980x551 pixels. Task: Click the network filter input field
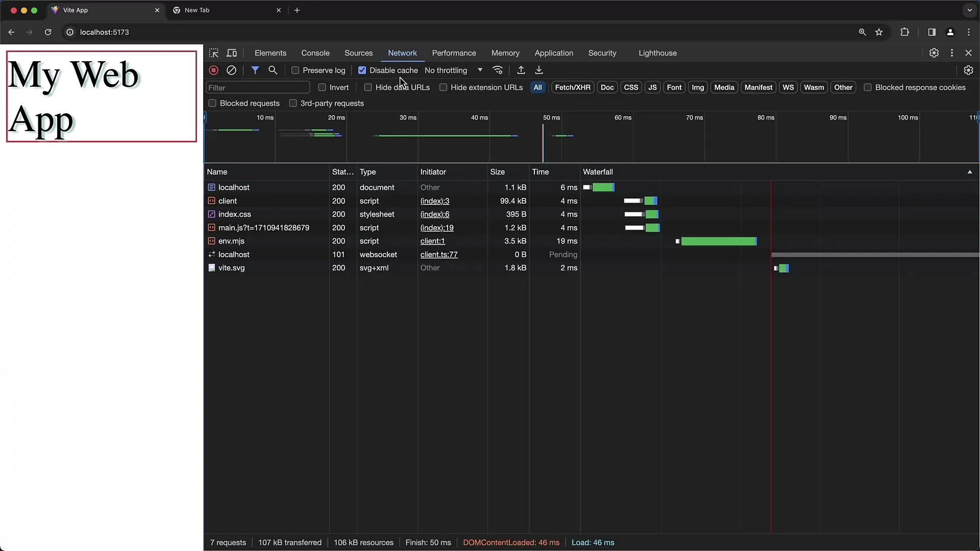(x=258, y=87)
